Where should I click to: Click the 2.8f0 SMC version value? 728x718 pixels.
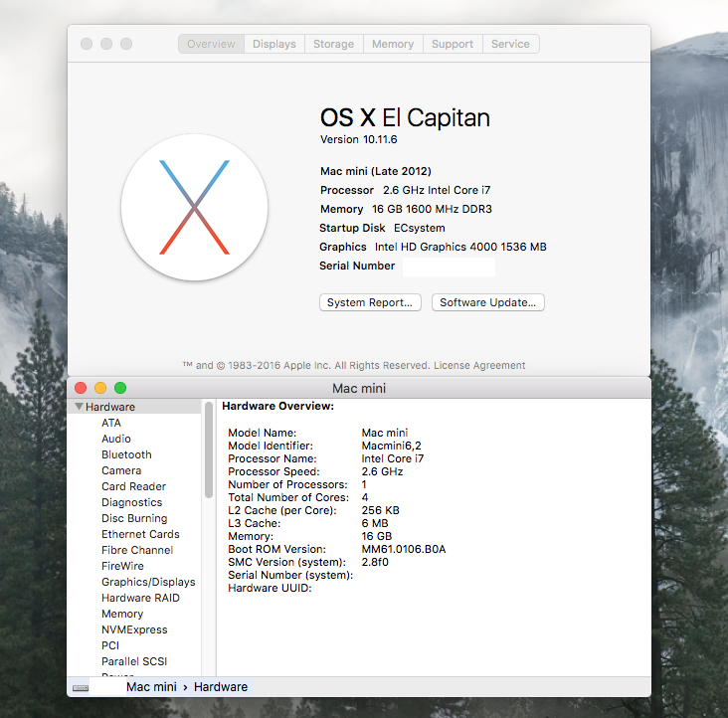(x=375, y=563)
